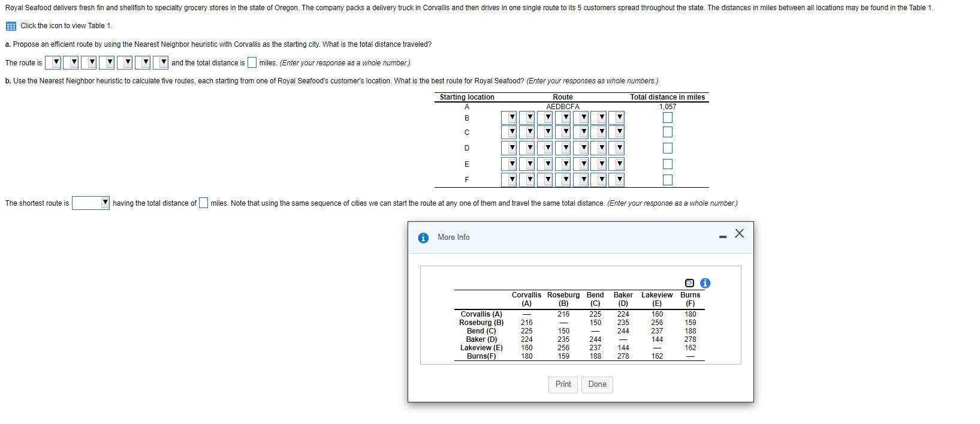Click the blue info icon above the Burns column

pos(705,283)
